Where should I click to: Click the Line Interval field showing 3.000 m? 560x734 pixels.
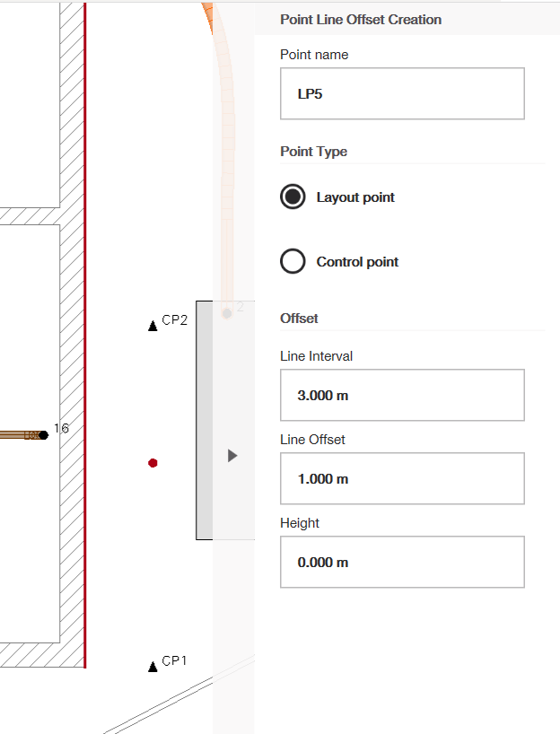[x=402, y=395]
